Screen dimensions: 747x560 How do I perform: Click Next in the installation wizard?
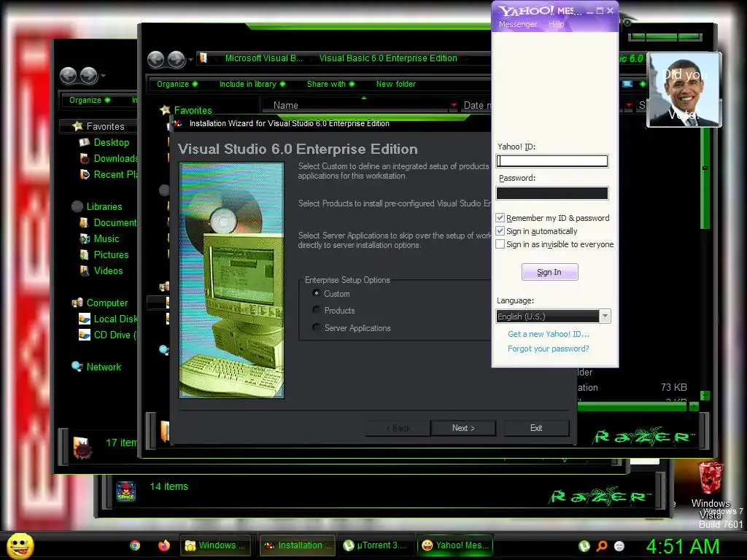point(463,428)
